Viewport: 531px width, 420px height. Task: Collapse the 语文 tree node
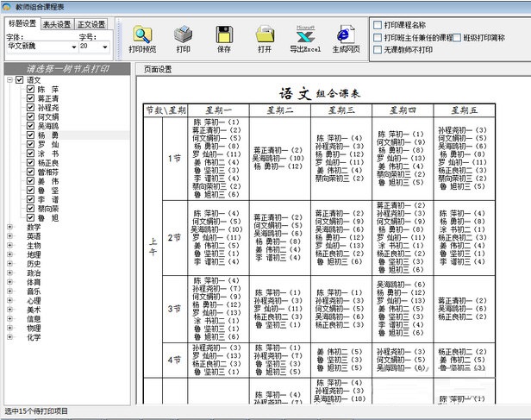tap(9, 80)
